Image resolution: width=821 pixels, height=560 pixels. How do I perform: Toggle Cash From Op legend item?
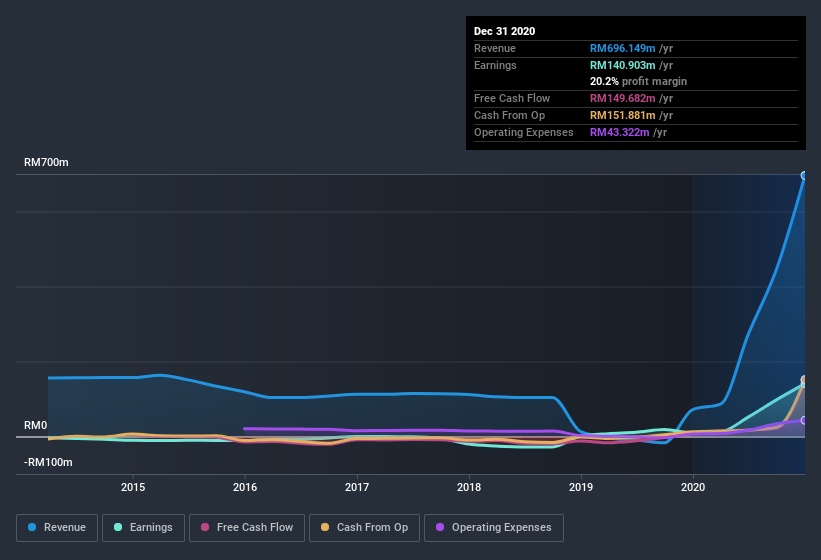tap(363, 527)
